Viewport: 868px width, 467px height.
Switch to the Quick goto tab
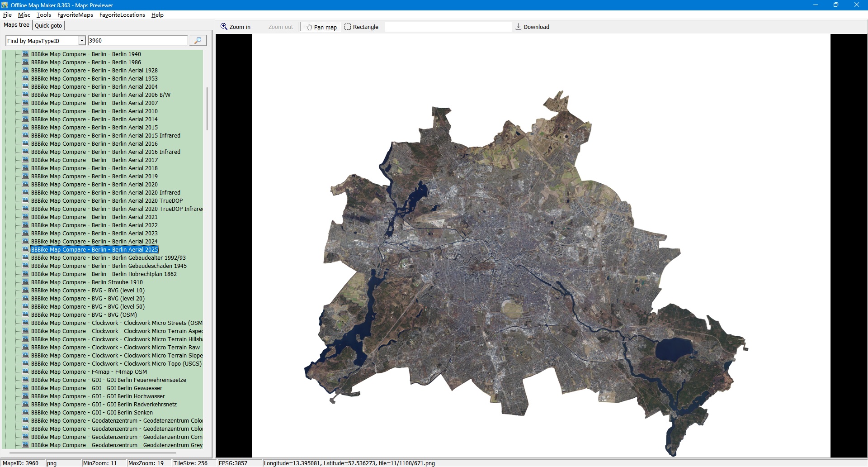coord(48,25)
